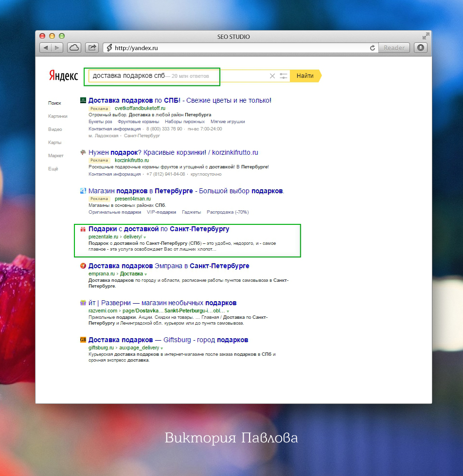Open Контактная информация under cvetkoffandbuketoff ad
Viewport: 463px width, 476px height.
click(114, 129)
